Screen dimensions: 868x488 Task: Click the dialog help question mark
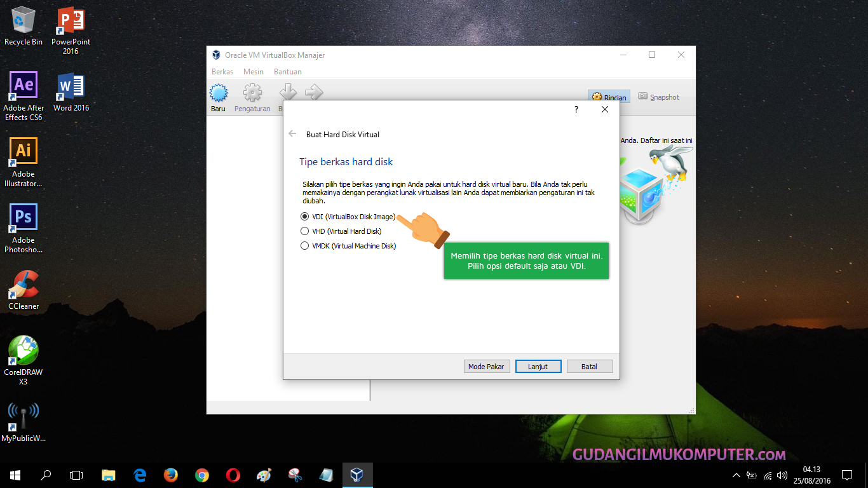coord(576,109)
